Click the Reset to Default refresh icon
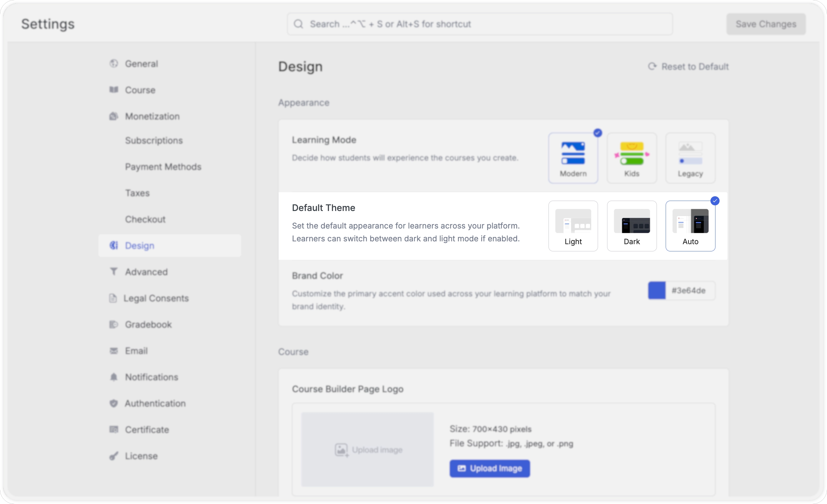This screenshot has height=504, width=827. tap(652, 66)
